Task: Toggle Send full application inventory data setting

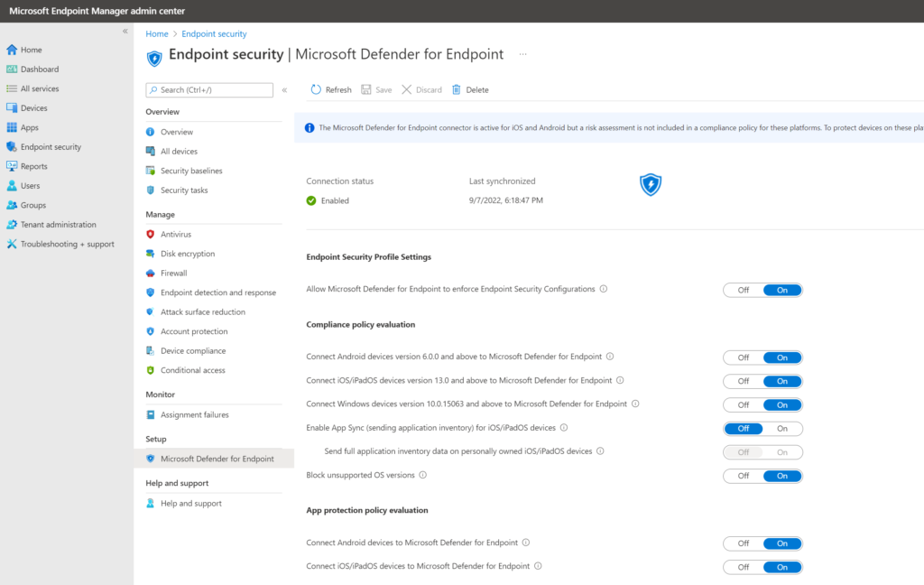Action: click(762, 452)
